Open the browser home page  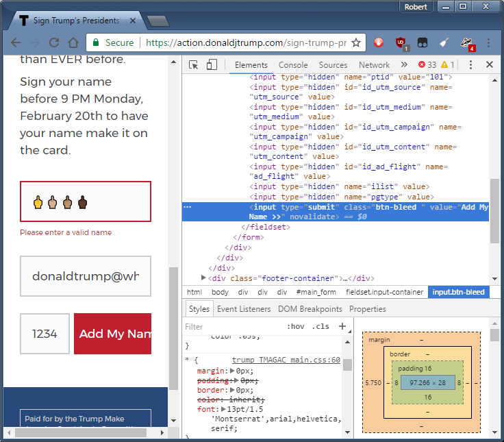coord(73,42)
